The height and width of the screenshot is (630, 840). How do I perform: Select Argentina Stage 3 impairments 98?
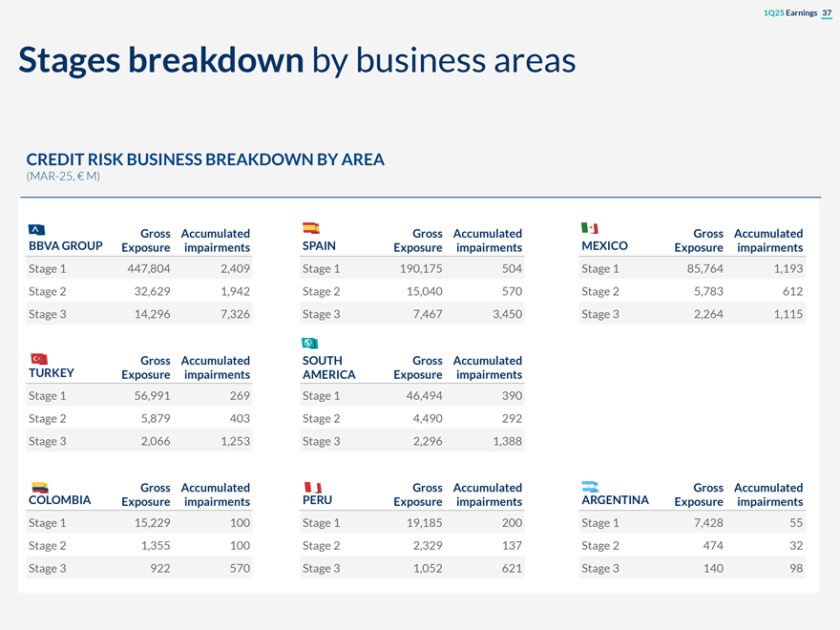click(796, 568)
